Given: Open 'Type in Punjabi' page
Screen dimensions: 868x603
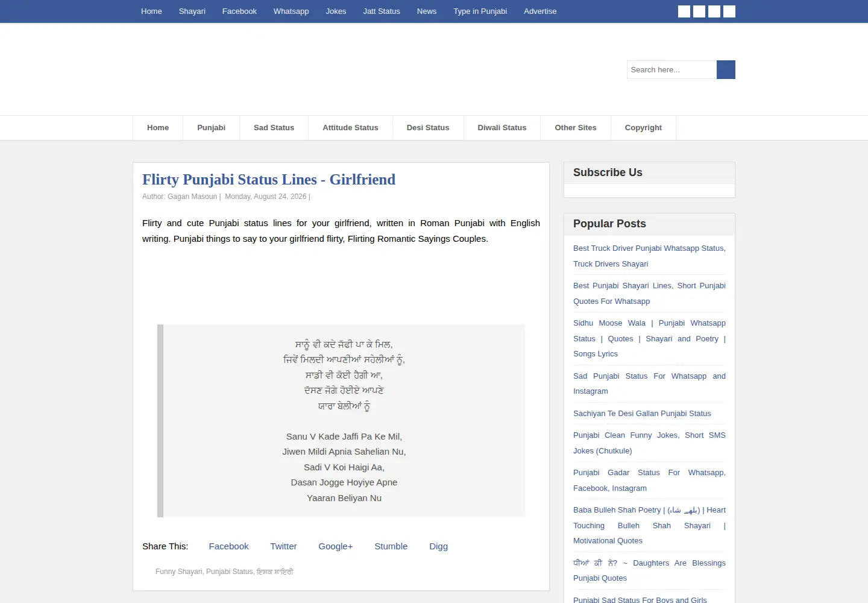Looking at the screenshot, I should coord(480,11).
